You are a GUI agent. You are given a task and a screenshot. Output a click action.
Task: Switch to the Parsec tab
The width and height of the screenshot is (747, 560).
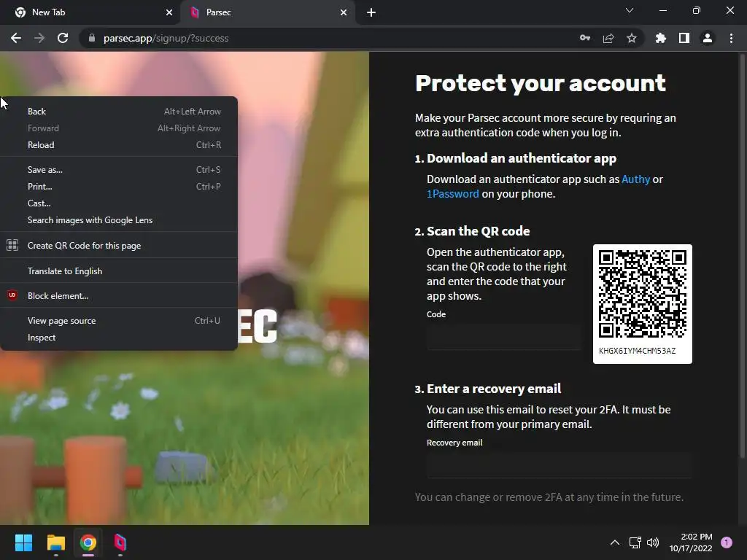click(x=267, y=12)
